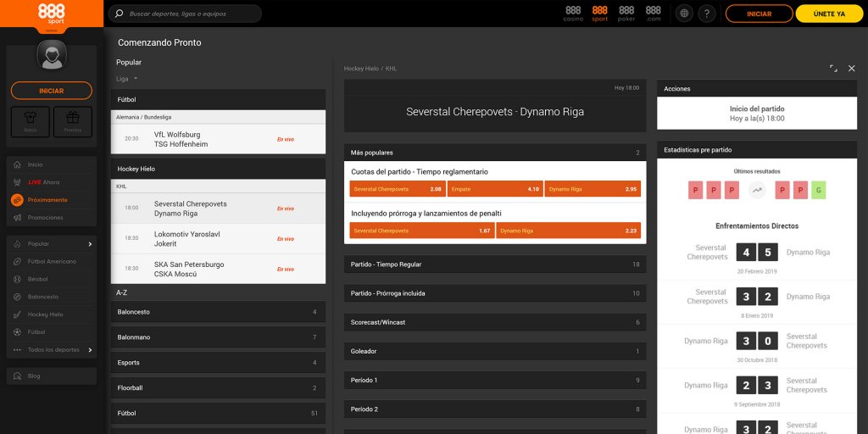This screenshot has width=868, height=434.
Task: Open Promociones in the sidebar
Action: click(52, 218)
